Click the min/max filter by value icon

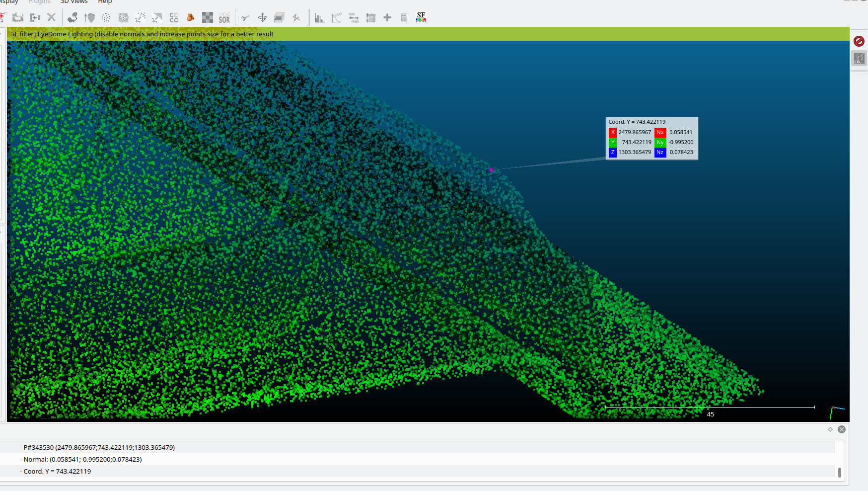(x=354, y=18)
